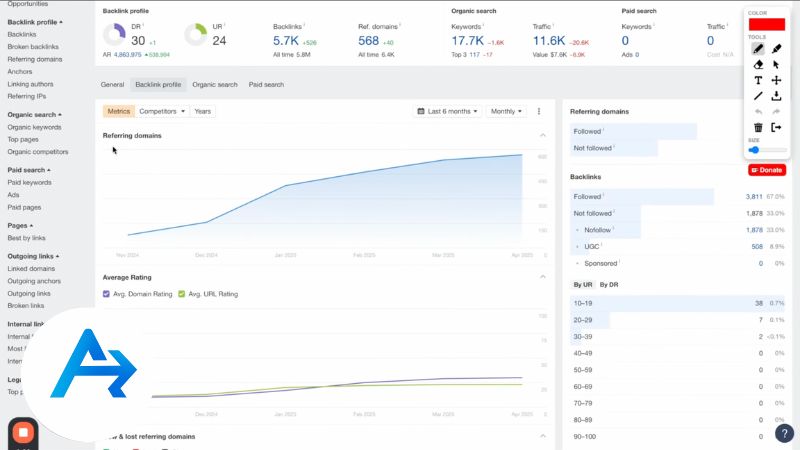This screenshot has width=800, height=450.
Task: Open Broken backlinks in sidebar
Action: tap(33, 47)
